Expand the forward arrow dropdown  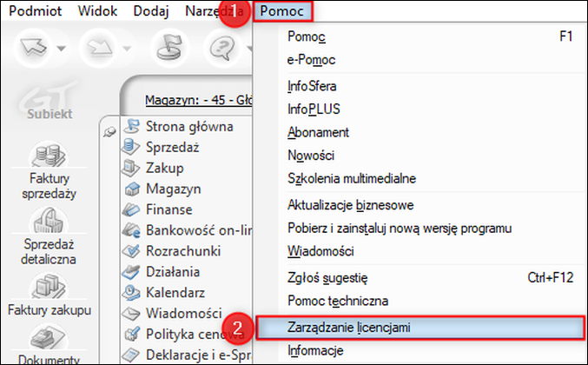pyautogui.click(x=127, y=49)
